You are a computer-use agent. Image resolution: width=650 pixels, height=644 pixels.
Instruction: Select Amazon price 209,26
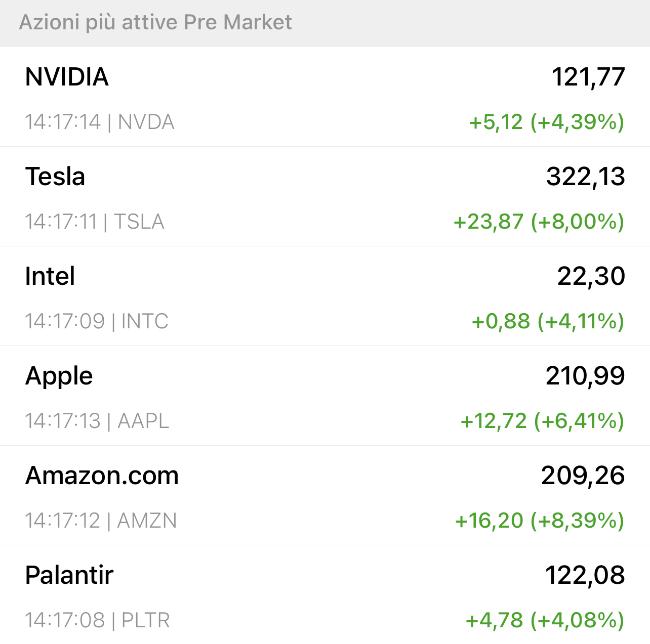(x=583, y=476)
